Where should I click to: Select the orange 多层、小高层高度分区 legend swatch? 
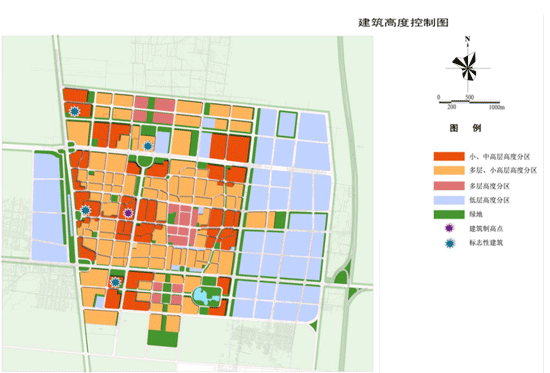tap(449, 171)
